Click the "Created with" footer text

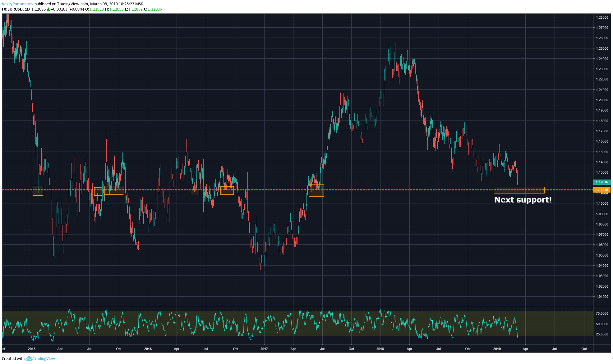click(13, 359)
